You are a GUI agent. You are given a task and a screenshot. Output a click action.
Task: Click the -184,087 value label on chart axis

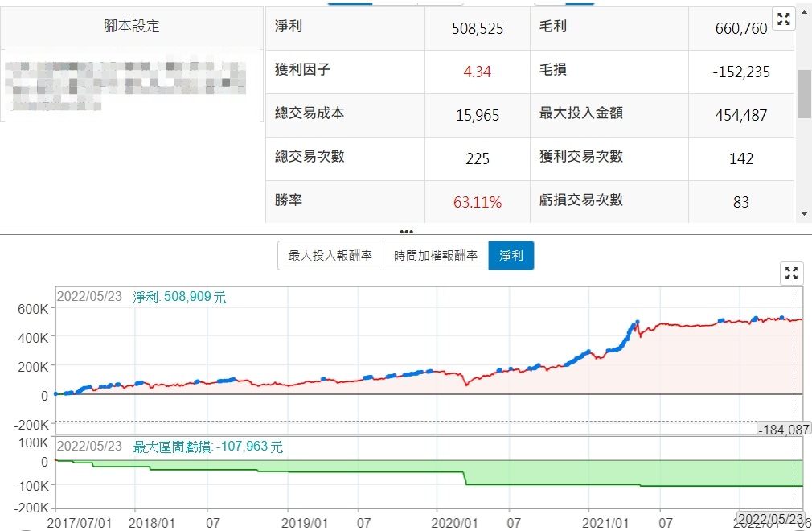(x=783, y=430)
